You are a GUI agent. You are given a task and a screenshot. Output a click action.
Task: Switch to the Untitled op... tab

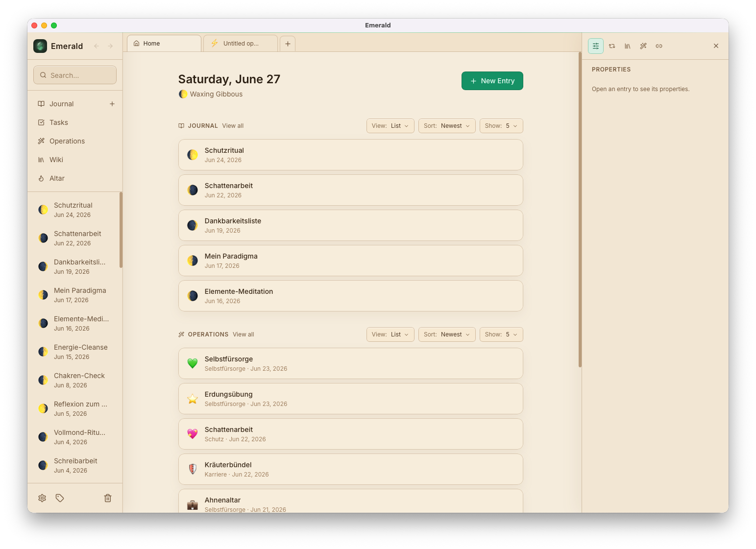click(241, 44)
